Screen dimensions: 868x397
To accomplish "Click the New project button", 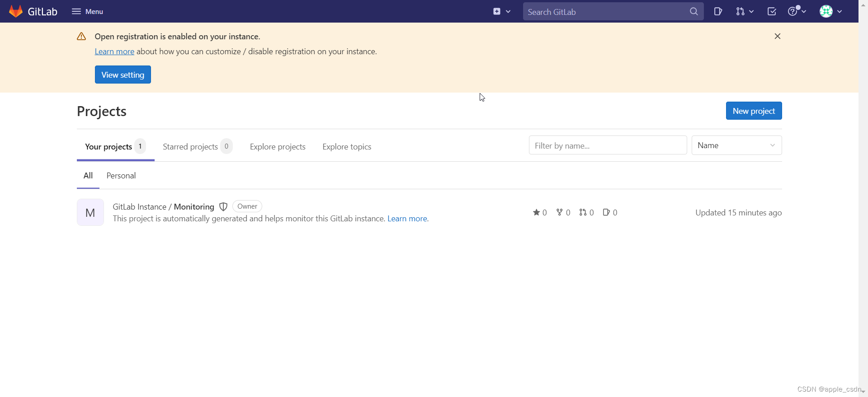I will coord(754,111).
